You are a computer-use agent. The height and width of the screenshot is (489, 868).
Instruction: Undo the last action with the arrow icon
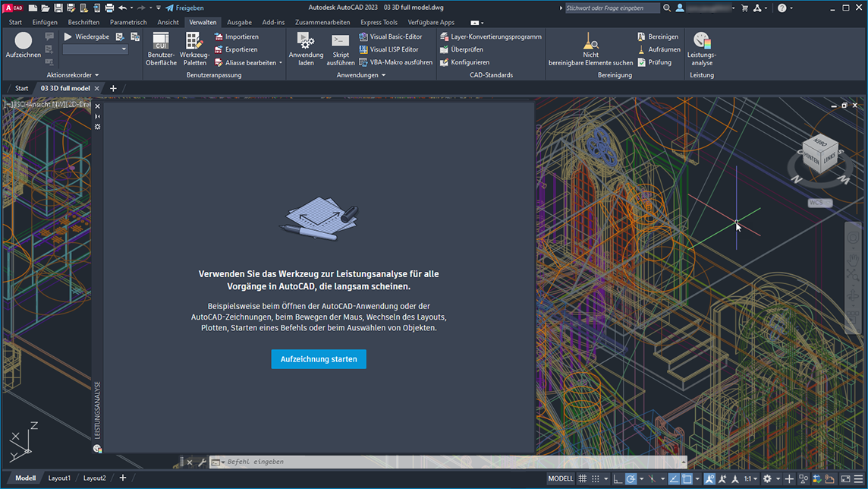(122, 8)
